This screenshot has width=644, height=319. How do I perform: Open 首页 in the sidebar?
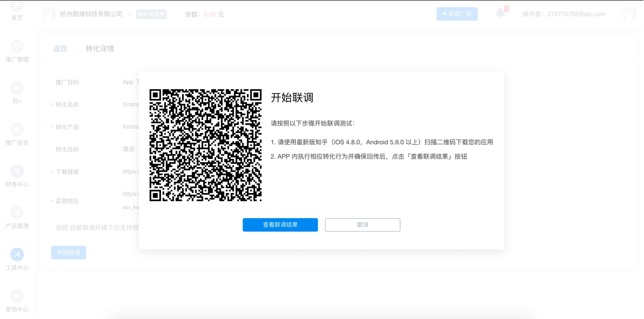coord(17,11)
